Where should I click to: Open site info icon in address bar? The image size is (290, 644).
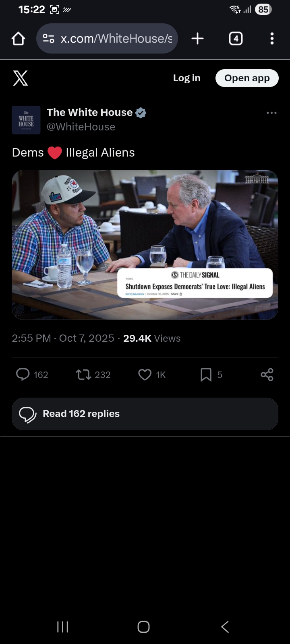click(x=49, y=39)
